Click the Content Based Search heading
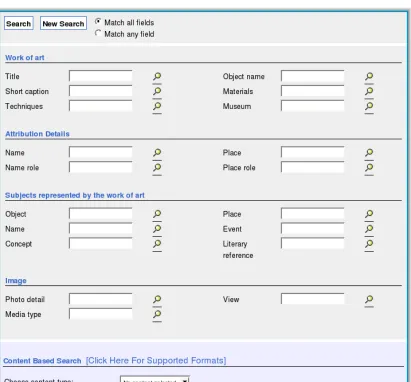The image size is (411, 382). tap(42, 361)
